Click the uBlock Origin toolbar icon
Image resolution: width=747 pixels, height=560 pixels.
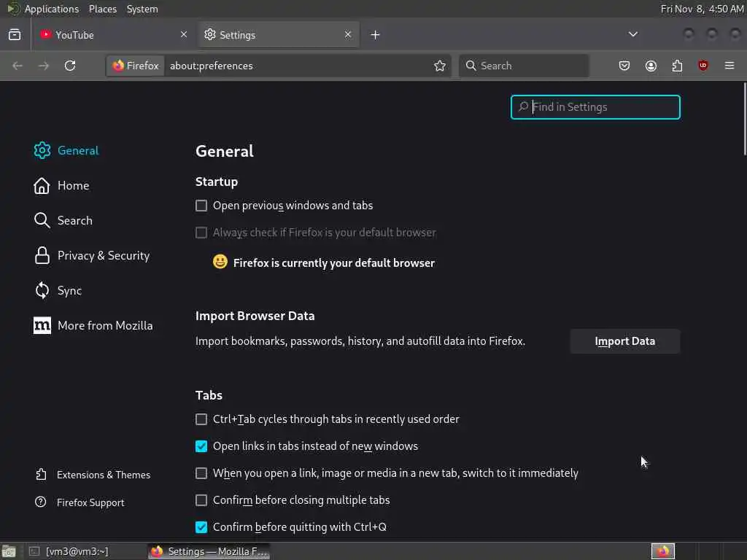[703, 66]
